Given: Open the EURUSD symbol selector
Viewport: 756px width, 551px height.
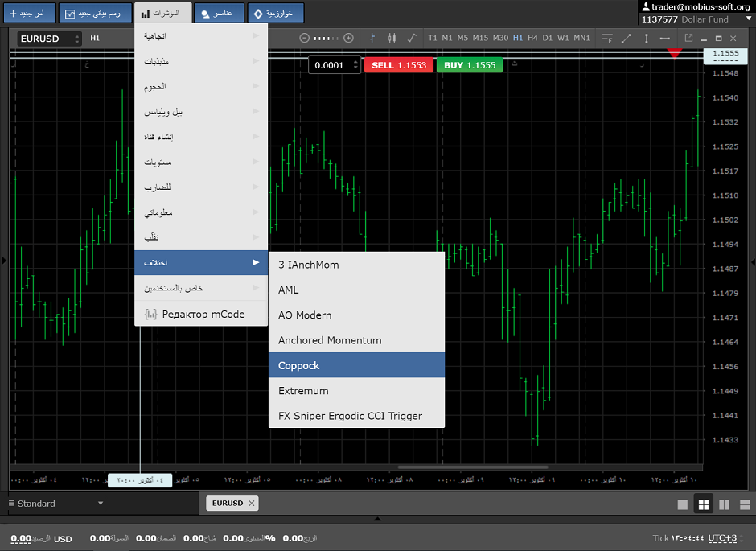Looking at the screenshot, I should pyautogui.click(x=49, y=39).
